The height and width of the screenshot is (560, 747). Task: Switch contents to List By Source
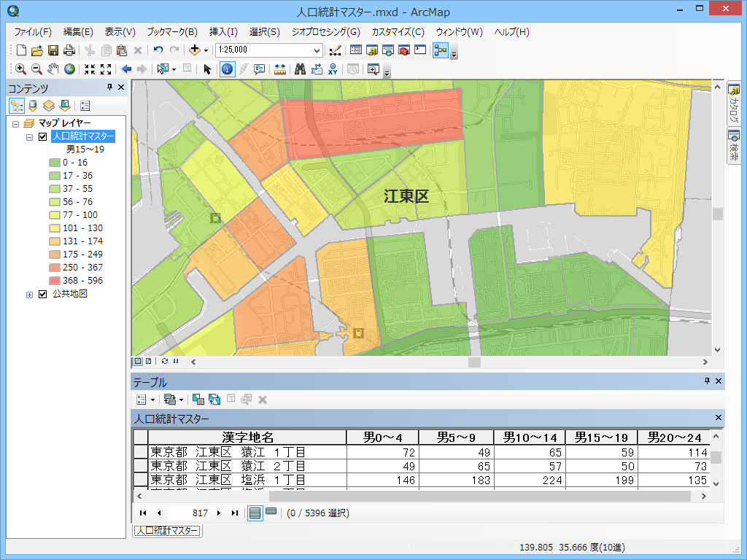[x=33, y=105]
